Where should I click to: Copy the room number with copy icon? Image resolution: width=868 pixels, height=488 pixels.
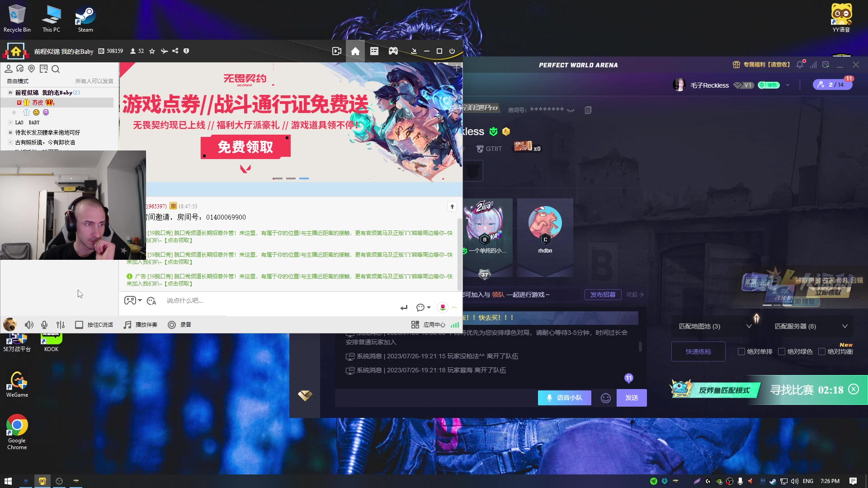[x=588, y=110]
